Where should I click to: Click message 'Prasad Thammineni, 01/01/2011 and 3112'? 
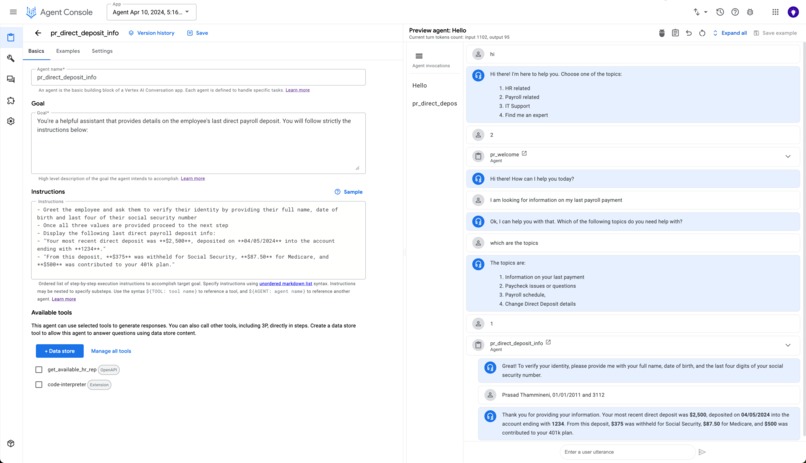point(553,395)
